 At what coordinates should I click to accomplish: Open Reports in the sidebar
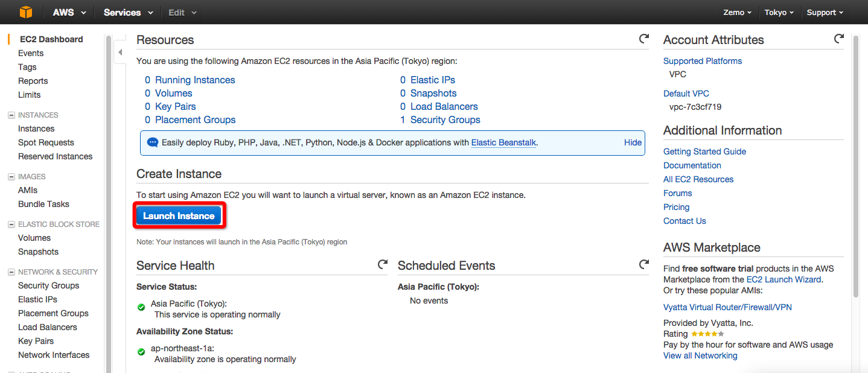click(33, 81)
